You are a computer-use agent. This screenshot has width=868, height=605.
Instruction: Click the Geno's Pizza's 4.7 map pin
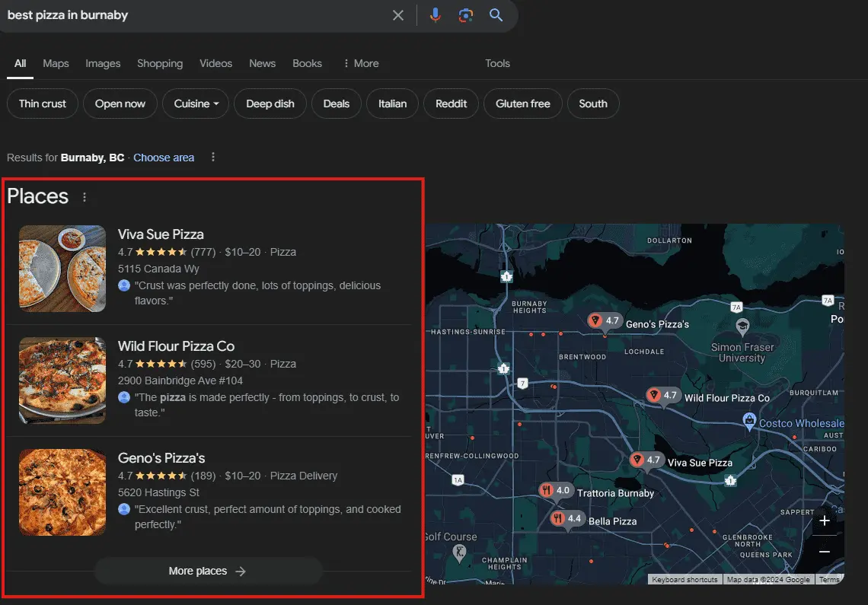604,321
